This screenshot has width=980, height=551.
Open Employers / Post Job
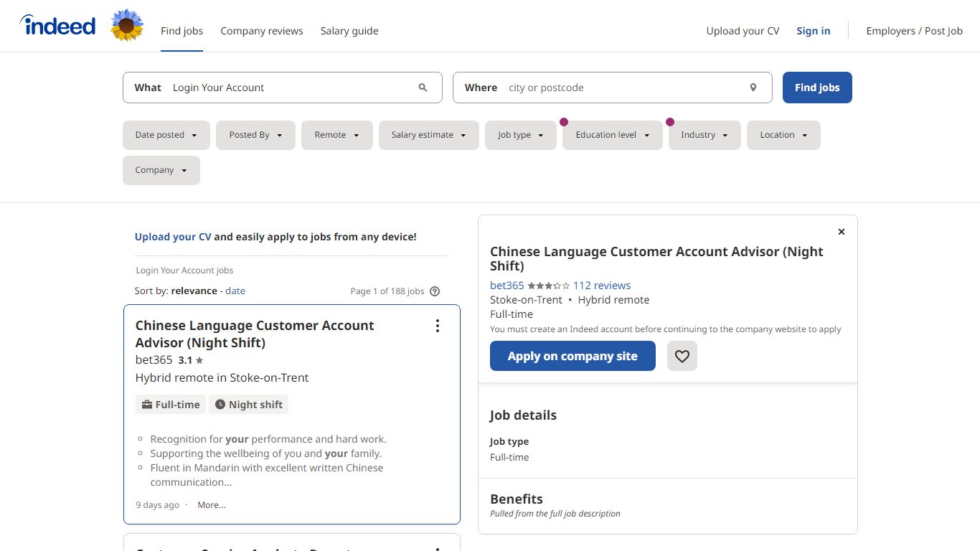[x=914, y=31]
